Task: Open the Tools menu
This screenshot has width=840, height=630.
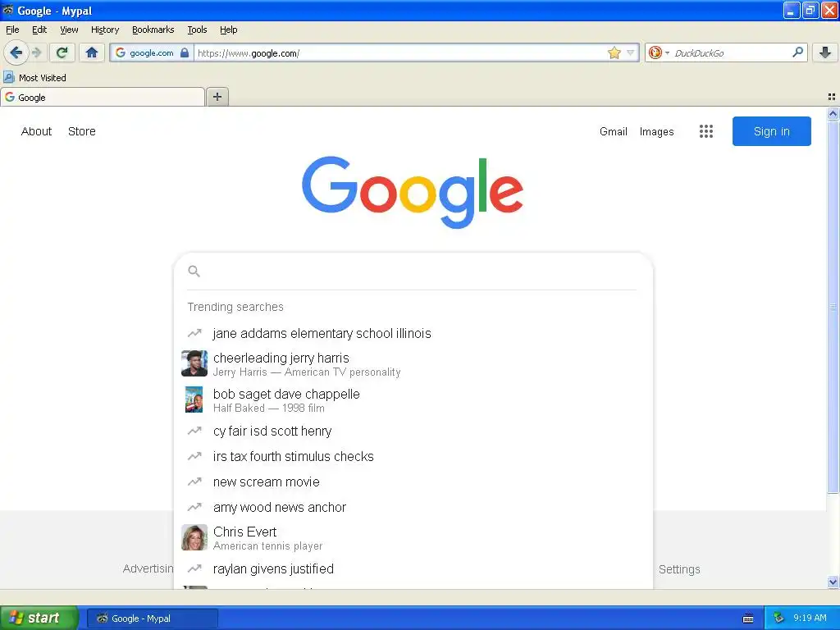Action: pyautogui.click(x=197, y=30)
